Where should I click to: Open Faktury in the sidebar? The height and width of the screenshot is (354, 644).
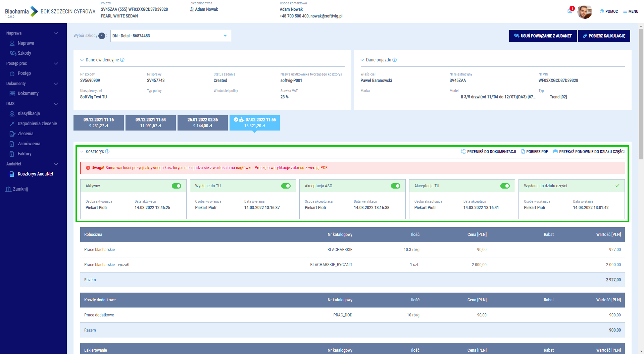(x=24, y=154)
